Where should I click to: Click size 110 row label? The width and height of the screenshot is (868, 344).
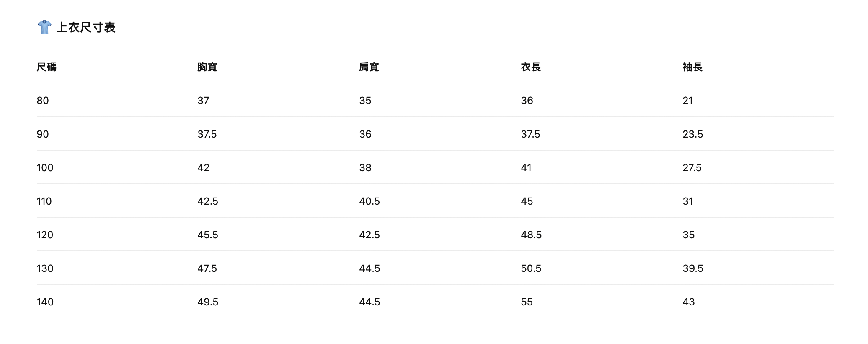44,201
